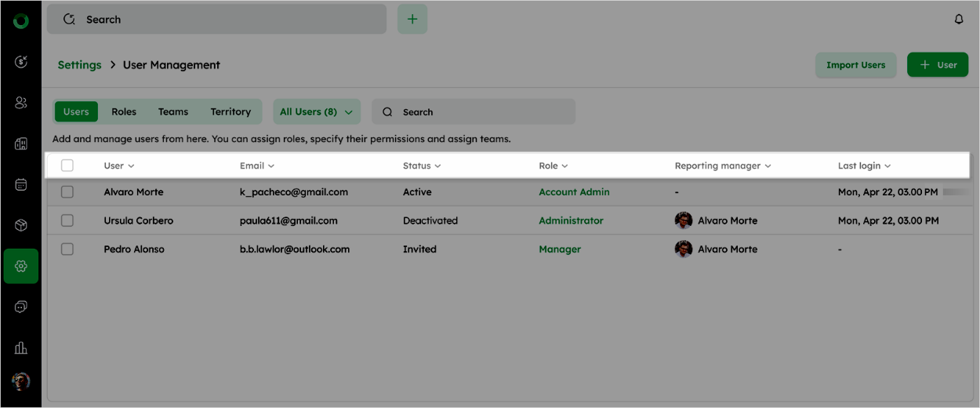The width and height of the screenshot is (980, 408).
Task: Click the Import Users button
Action: point(855,64)
